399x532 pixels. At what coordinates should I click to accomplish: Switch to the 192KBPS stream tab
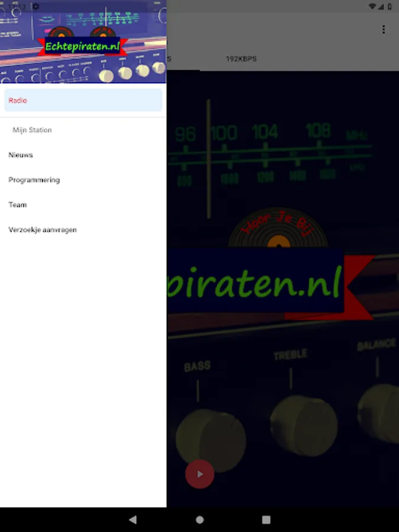tap(241, 59)
